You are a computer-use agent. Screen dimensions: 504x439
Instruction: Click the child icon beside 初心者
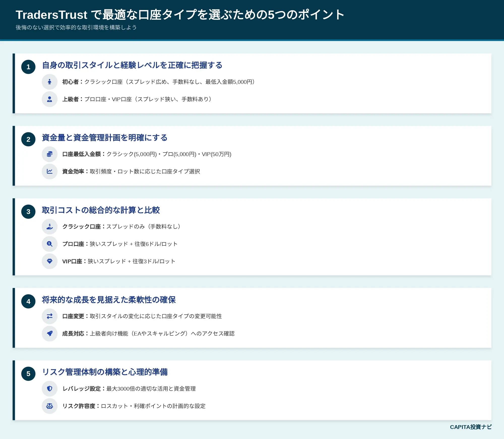(x=50, y=82)
